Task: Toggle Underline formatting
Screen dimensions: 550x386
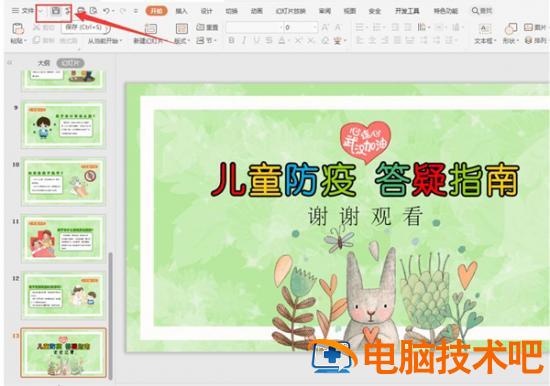Action: pyautogui.click(x=257, y=41)
